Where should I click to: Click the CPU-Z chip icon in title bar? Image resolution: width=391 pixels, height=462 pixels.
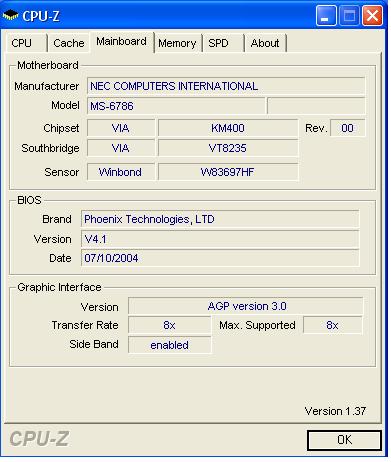10,15
